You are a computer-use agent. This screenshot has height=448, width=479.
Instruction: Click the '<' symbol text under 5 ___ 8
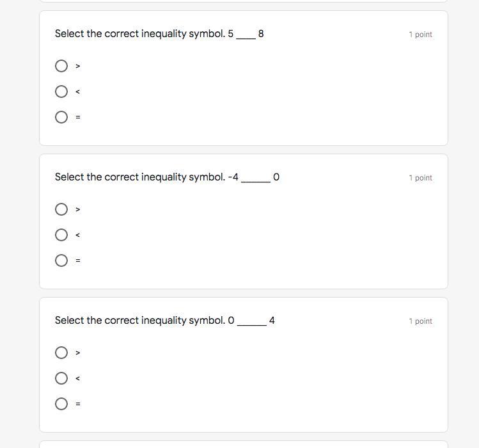pyautogui.click(x=78, y=92)
